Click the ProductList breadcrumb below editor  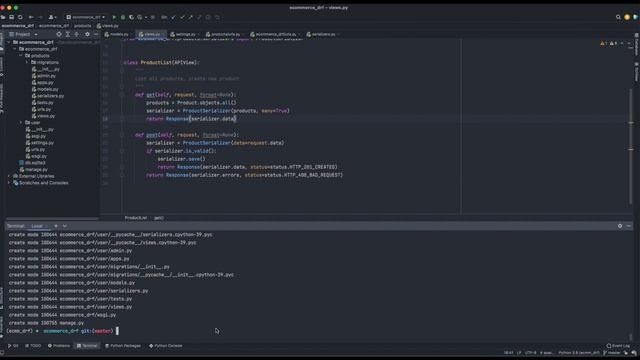click(x=136, y=218)
